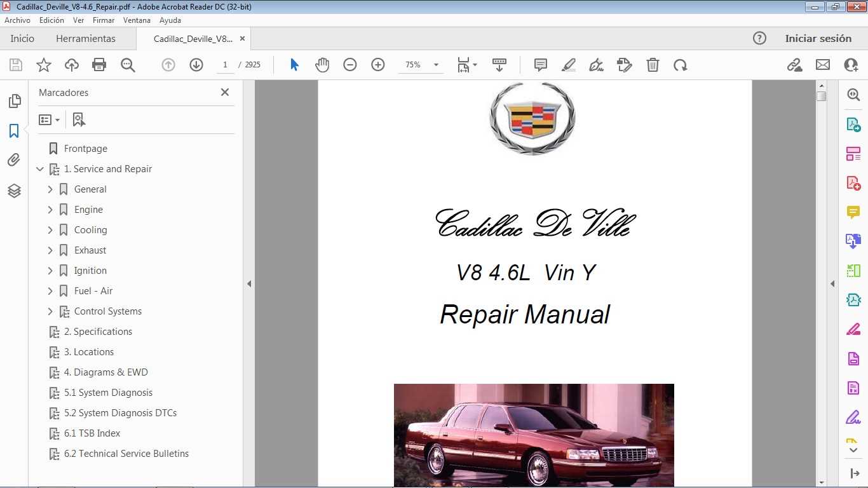Open the Ver menu

pos(78,20)
